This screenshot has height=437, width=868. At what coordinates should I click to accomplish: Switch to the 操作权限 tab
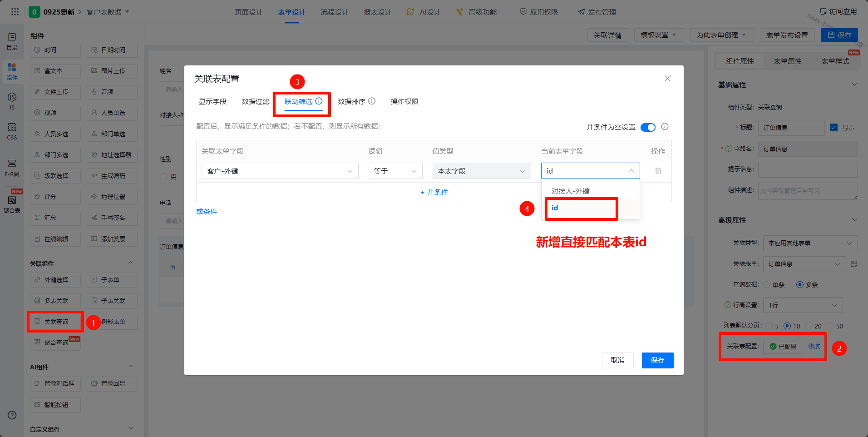404,102
